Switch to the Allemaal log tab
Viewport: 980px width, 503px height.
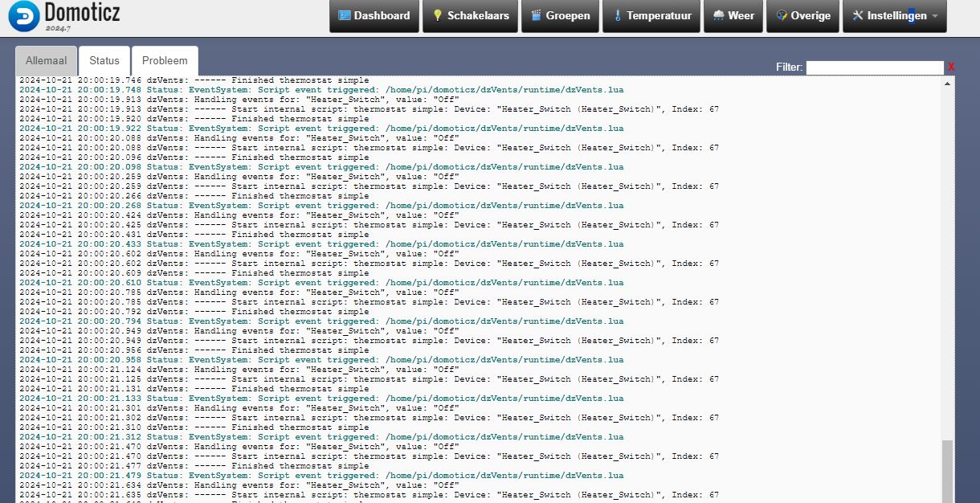point(46,61)
